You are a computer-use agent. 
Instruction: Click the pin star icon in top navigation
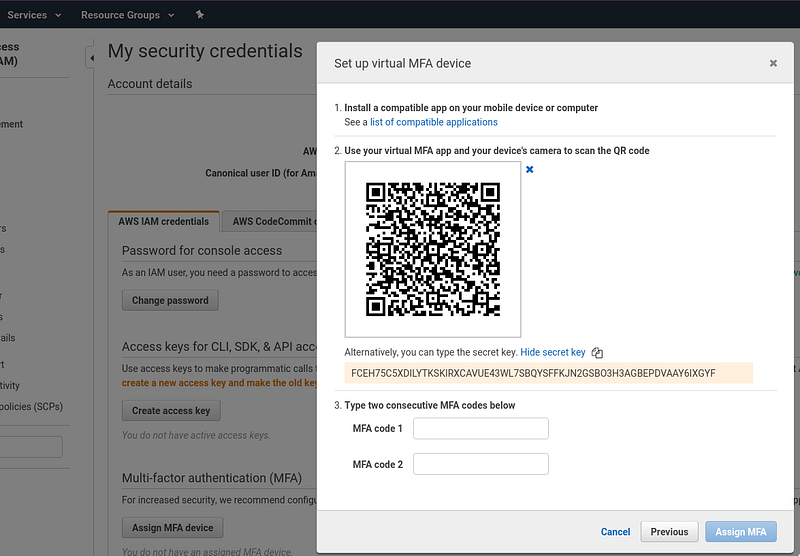(200, 15)
